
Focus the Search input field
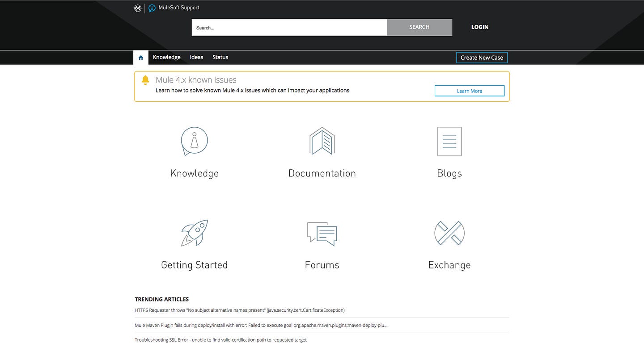tap(289, 27)
